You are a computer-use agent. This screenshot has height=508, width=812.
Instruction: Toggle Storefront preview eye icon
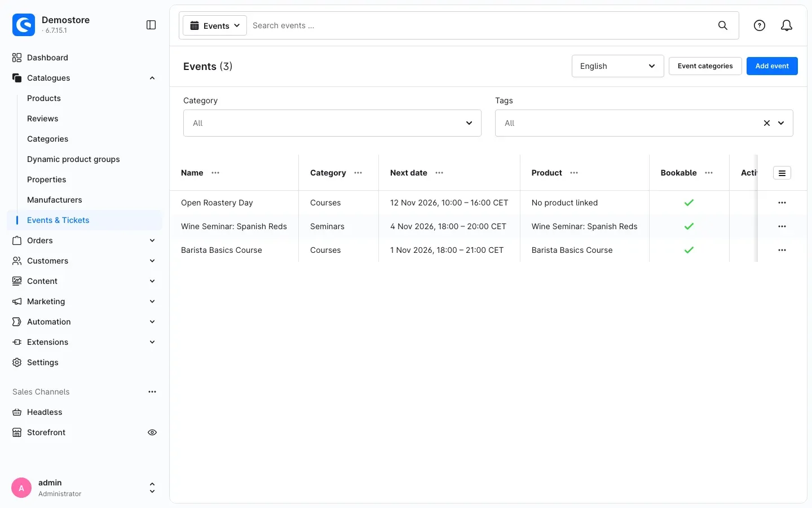tap(152, 432)
